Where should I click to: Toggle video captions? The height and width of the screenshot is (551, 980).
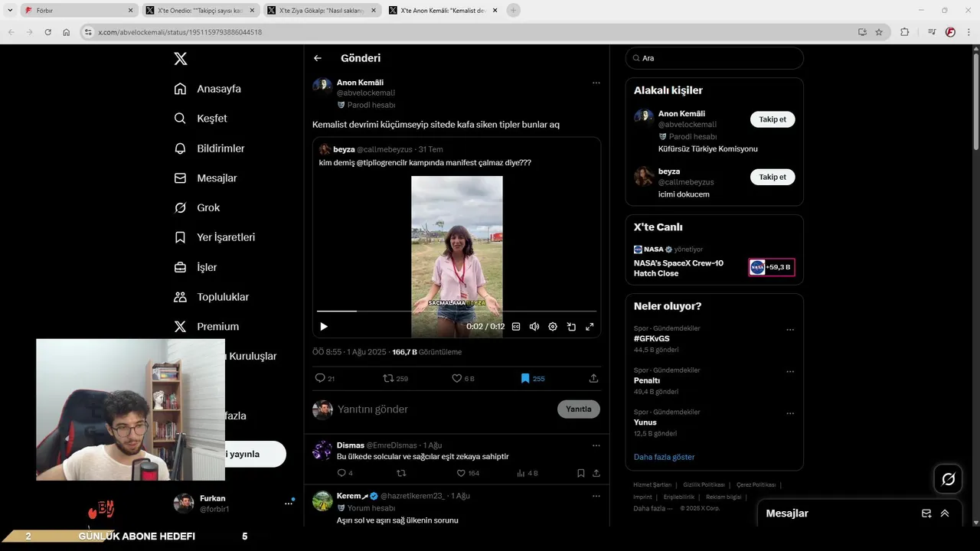516,327
